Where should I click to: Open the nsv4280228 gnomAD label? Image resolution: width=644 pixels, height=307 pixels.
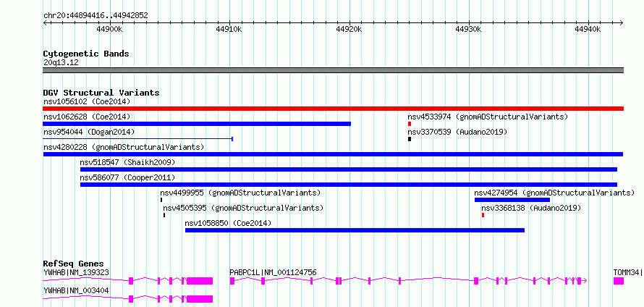pyautogui.click(x=124, y=147)
